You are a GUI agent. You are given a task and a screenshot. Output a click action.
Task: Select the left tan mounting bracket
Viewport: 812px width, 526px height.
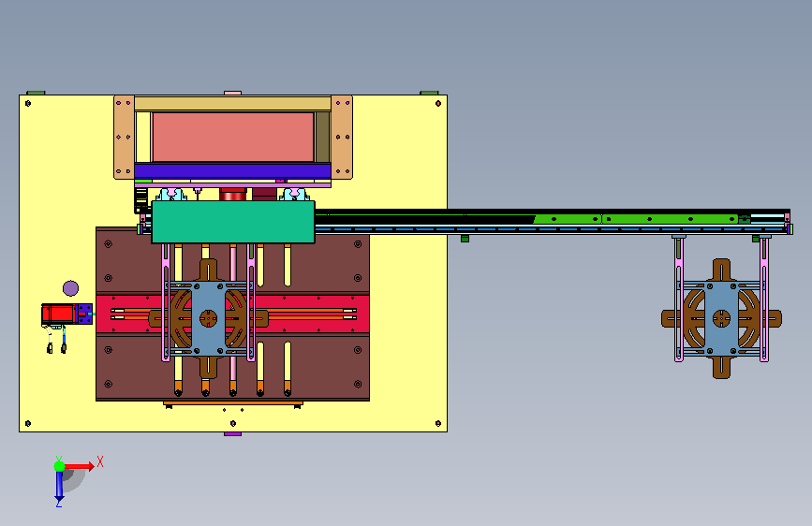pyautogui.click(x=125, y=138)
